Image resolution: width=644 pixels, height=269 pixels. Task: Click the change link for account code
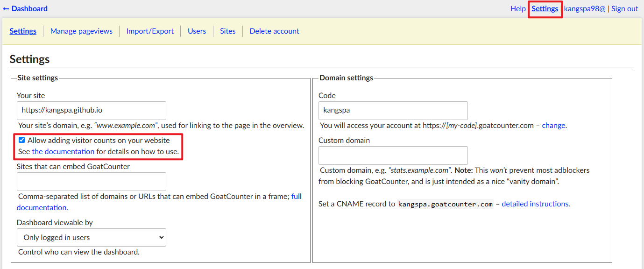(x=553, y=125)
